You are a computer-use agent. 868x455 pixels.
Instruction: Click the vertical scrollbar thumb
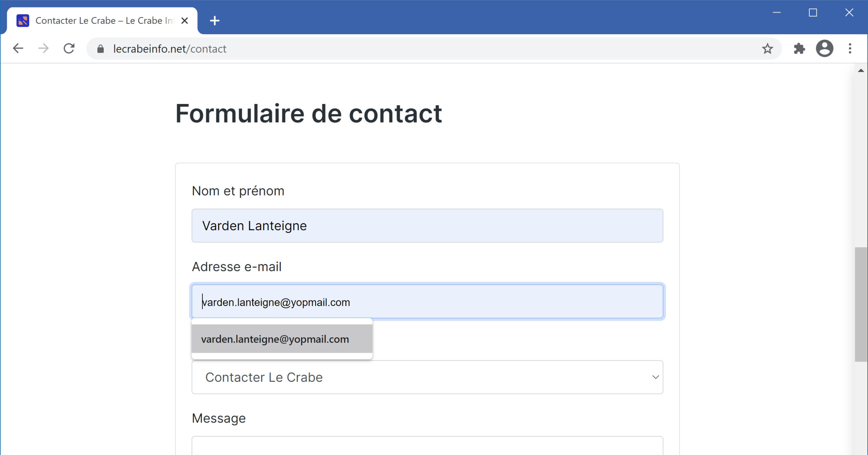coord(861,305)
